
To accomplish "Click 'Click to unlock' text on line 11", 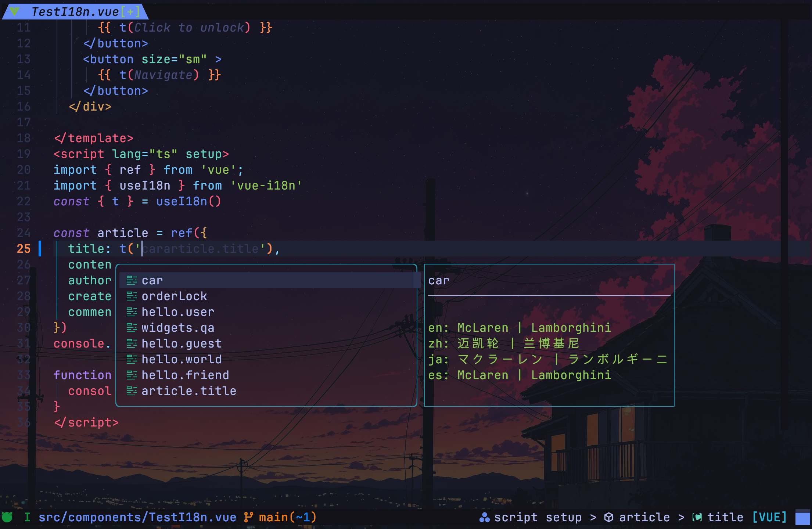I will click(189, 28).
